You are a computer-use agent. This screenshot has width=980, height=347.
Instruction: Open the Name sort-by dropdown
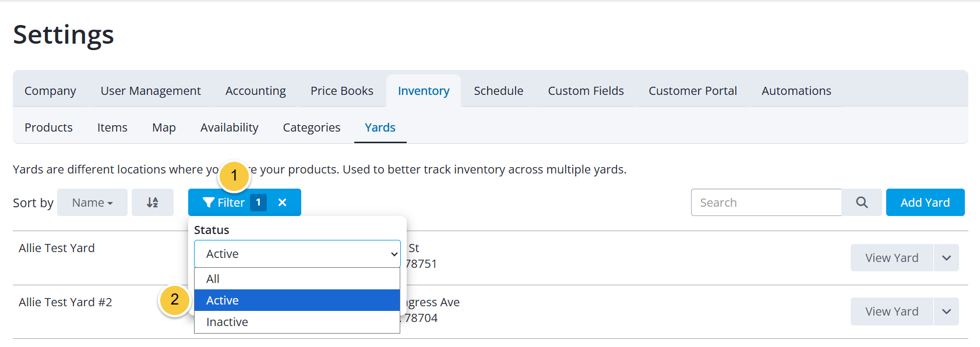(92, 203)
